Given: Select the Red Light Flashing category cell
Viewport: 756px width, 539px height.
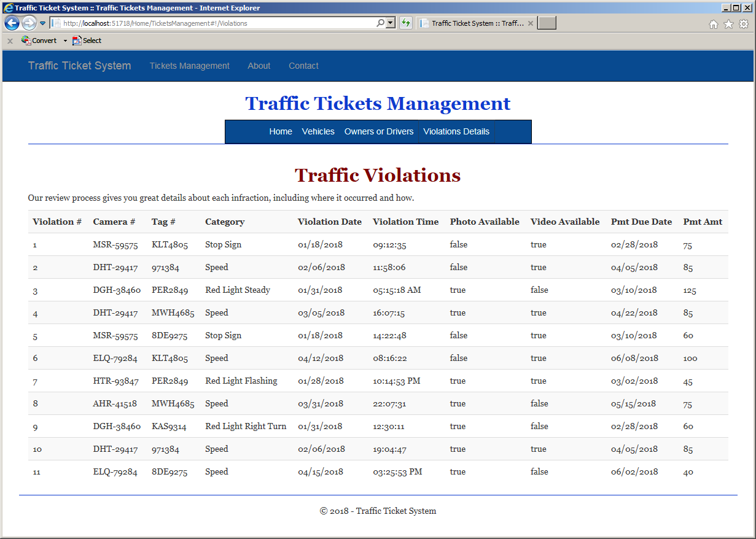Looking at the screenshot, I should click(241, 381).
